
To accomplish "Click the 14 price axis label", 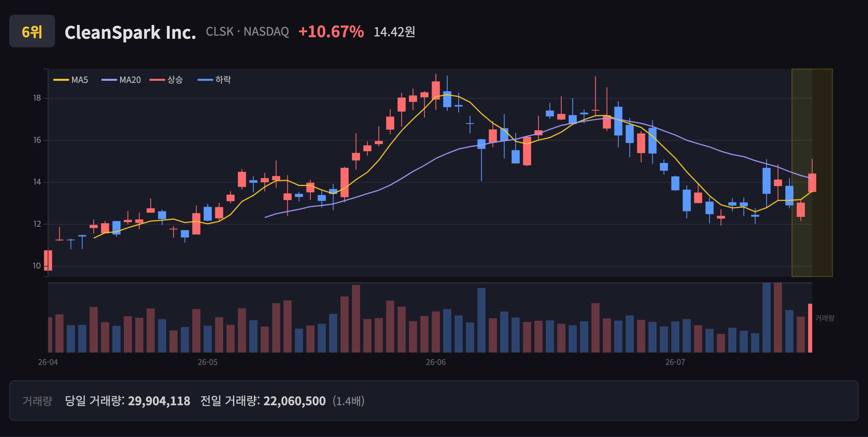I will pyautogui.click(x=37, y=182).
